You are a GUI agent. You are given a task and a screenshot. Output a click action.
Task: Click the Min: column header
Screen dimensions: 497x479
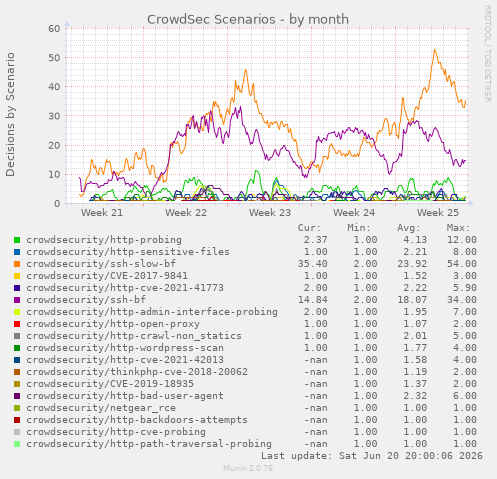pyautogui.click(x=359, y=228)
